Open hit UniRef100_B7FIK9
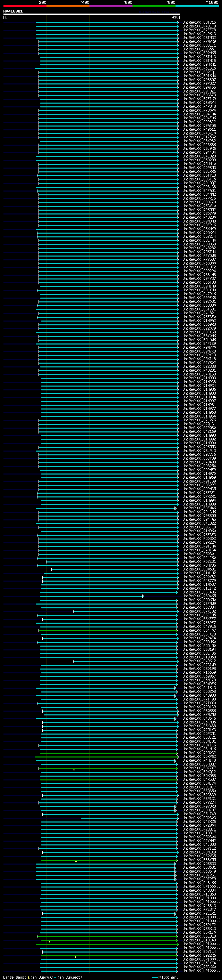222x980 pixels. coord(199,99)
